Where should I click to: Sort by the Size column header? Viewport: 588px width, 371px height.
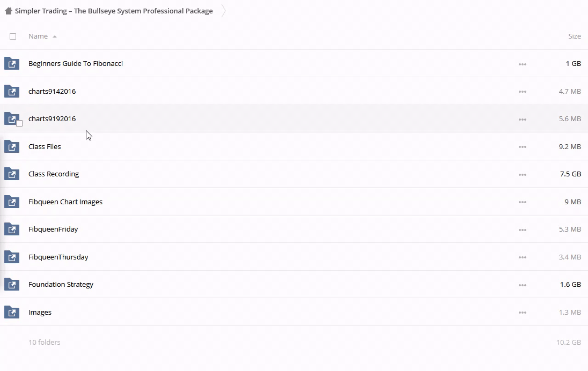[x=574, y=36]
